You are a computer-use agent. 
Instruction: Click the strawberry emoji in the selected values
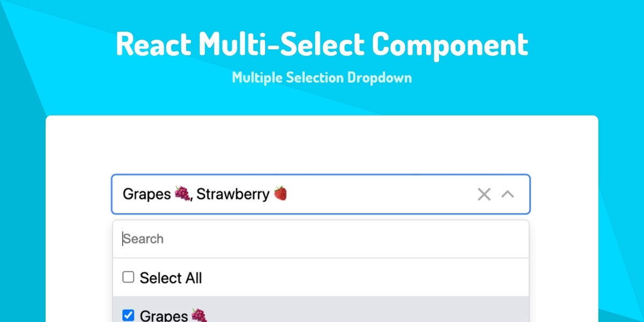(280, 194)
